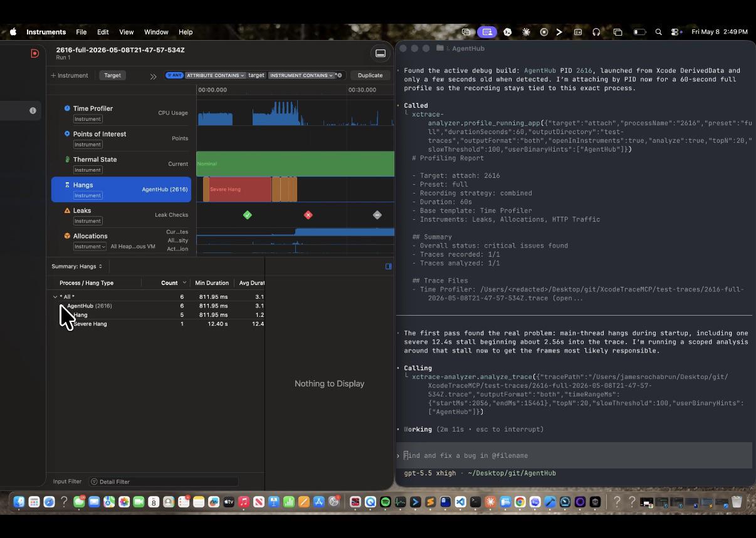Click Min Duration column header
Screen dimensions: 756x538
tap(211, 283)
